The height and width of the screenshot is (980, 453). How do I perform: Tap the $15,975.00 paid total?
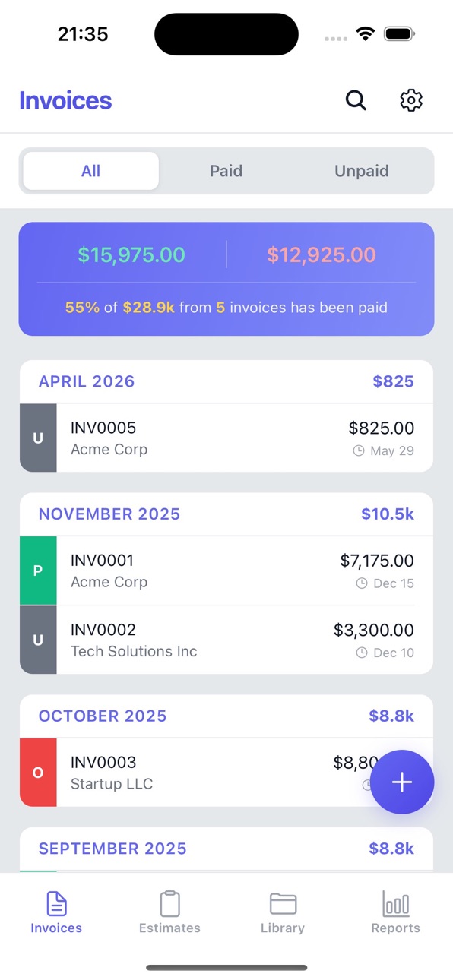(131, 254)
